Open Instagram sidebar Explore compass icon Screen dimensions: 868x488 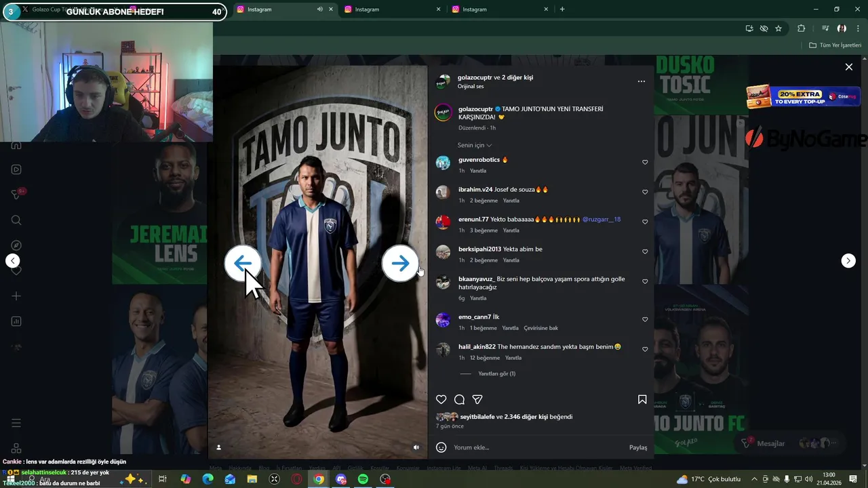tap(16, 245)
